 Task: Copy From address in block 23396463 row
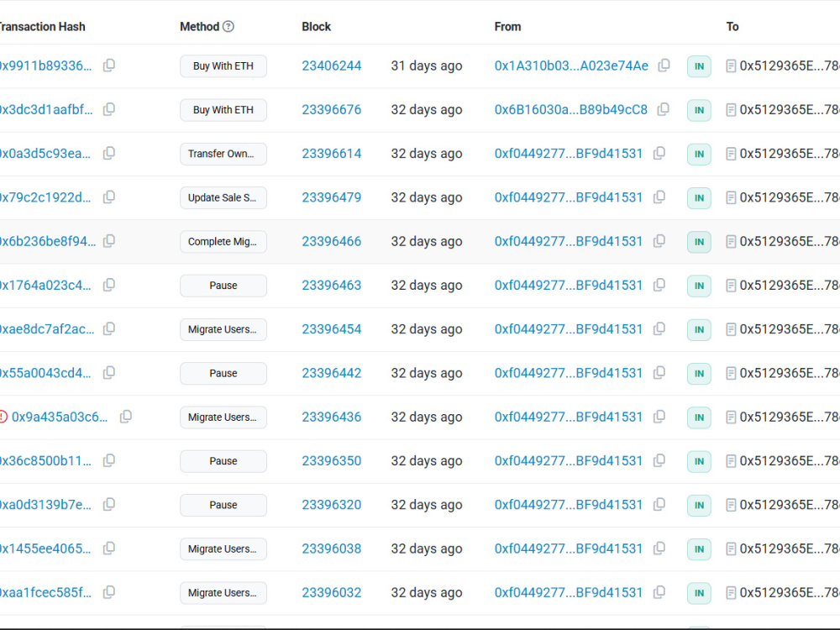[659, 285]
